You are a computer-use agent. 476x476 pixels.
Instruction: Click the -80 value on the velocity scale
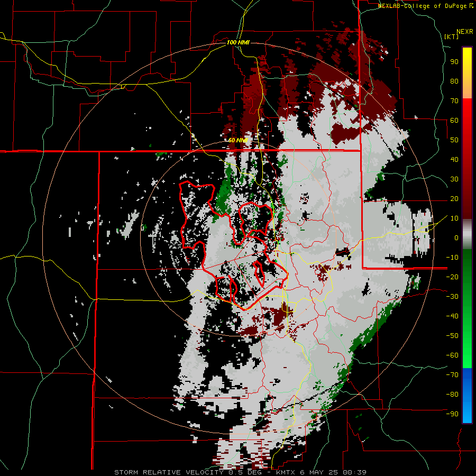tap(453, 395)
